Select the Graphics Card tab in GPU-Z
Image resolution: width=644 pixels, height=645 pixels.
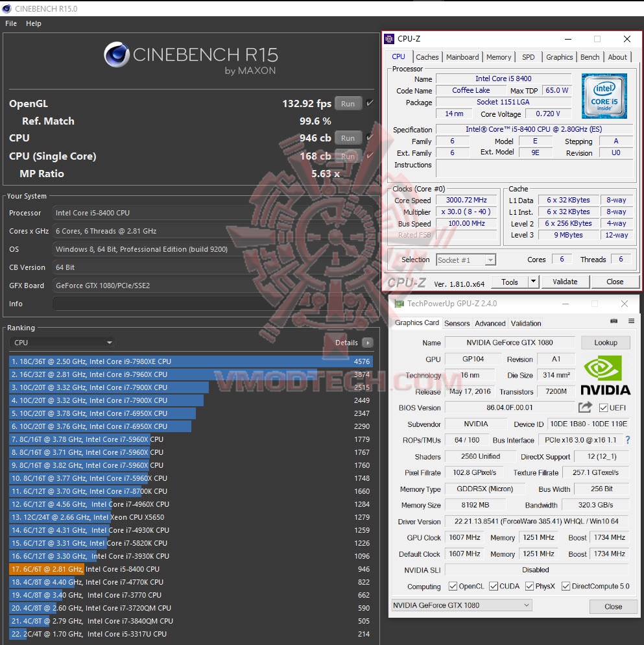coord(417,323)
